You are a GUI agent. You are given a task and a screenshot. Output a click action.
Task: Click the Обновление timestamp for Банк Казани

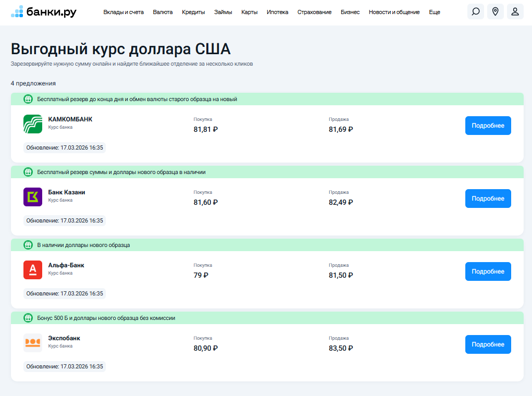(x=65, y=220)
